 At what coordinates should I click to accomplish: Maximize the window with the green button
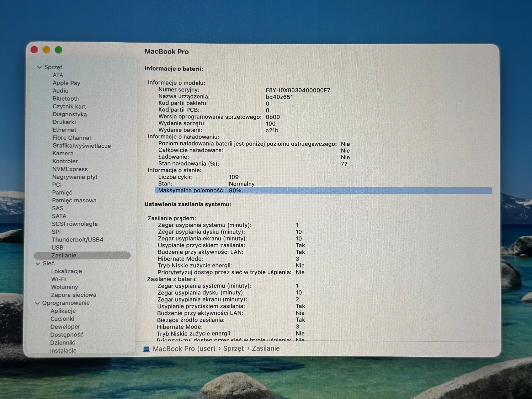pos(58,50)
